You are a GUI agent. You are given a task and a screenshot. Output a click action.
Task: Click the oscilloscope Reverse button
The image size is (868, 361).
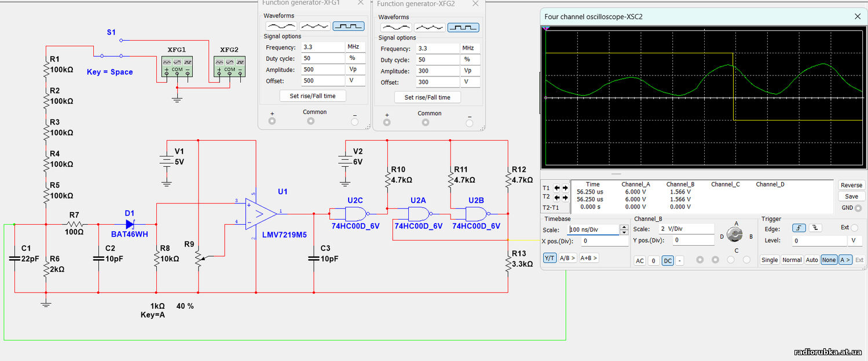pos(851,185)
